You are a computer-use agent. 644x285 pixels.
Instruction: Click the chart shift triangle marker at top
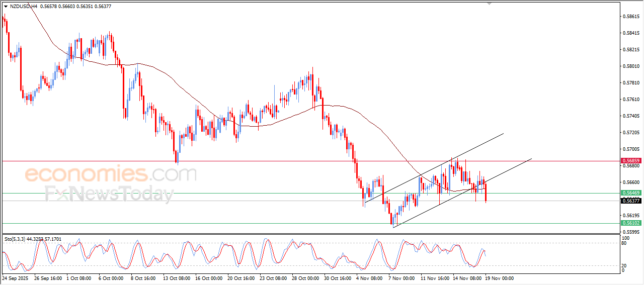coord(489,4)
